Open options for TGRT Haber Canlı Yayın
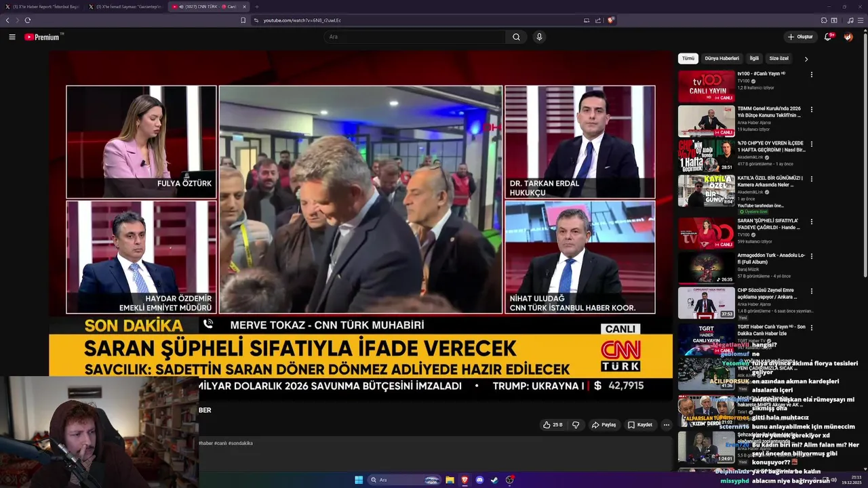The height and width of the screenshot is (488, 868). [812, 327]
